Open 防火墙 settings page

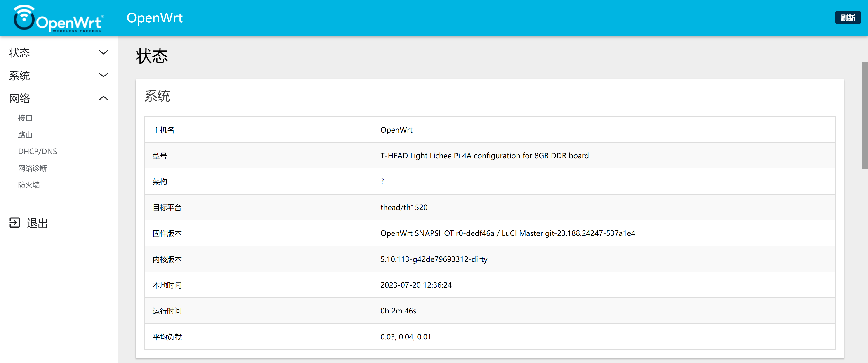click(29, 185)
